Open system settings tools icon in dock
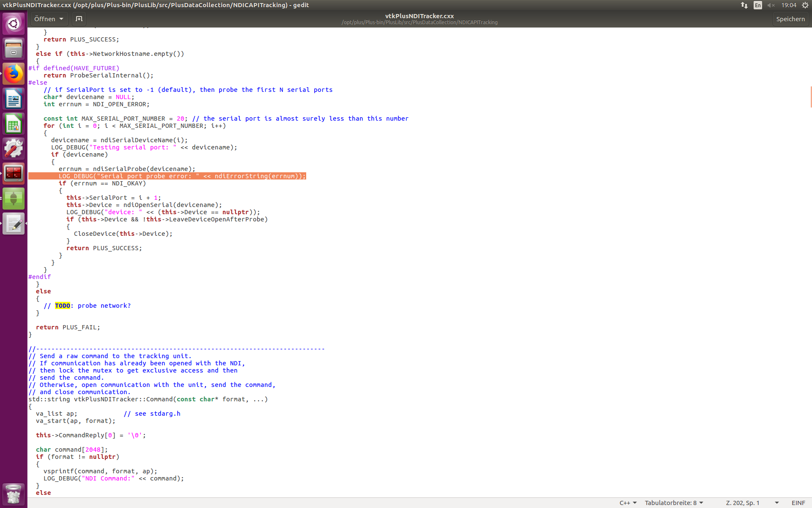812x508 pixels. pyautogui.click(x=14, y=149)
